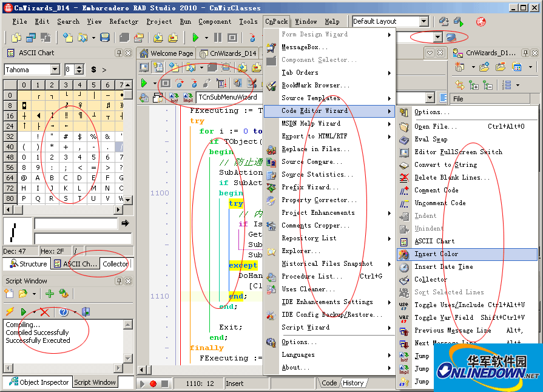Switch to the Object Inspector tab
The width and height of the screenshot is (543, 392).
[x=39, y=382]
